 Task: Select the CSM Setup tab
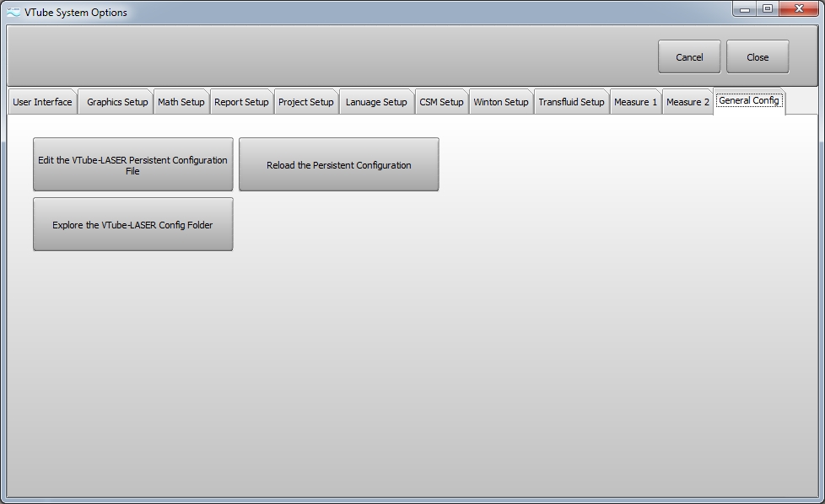tap(441, 102)
